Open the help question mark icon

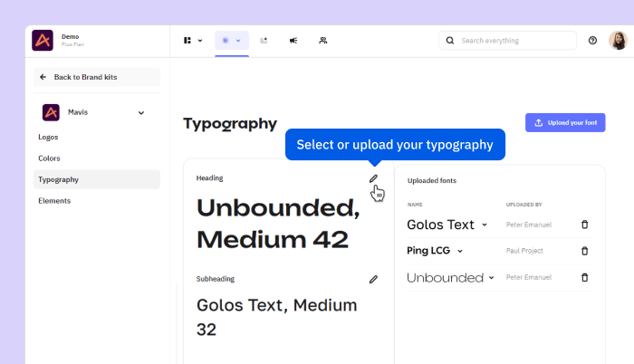pyautogui.click(x=592, y=41)
